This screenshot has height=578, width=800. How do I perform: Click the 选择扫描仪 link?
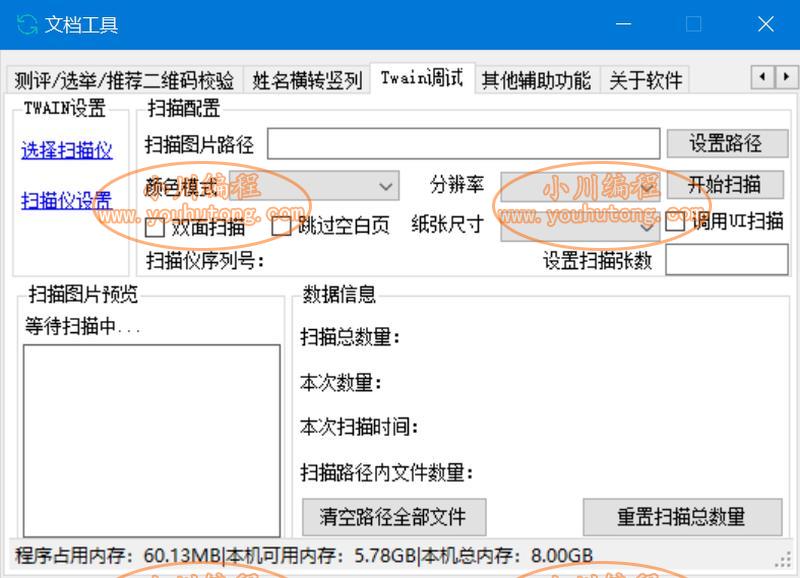pos(67,150)
